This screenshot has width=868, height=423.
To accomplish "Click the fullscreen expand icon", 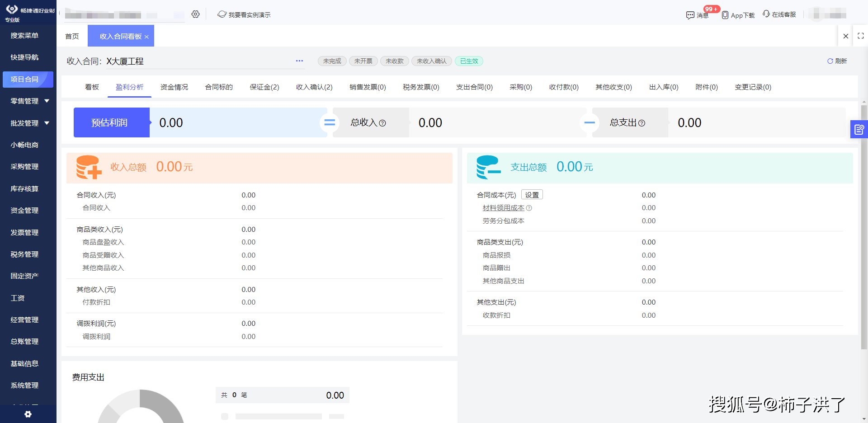I will (860, 36).
